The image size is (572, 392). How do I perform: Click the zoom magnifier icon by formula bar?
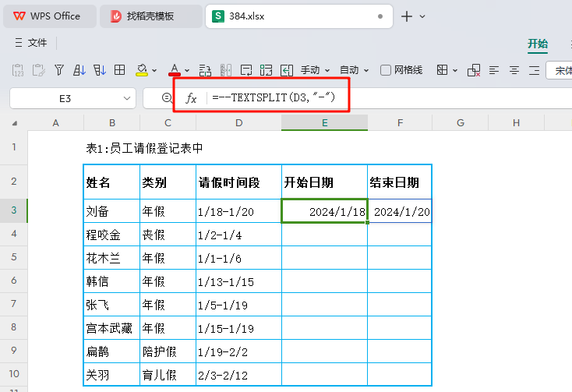click(x=167, y=97)
